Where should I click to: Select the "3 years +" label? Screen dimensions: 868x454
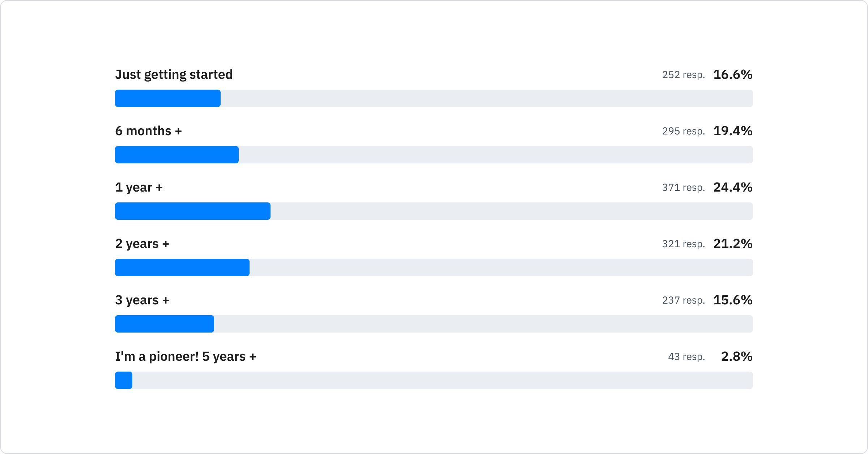tap(142, 300)
